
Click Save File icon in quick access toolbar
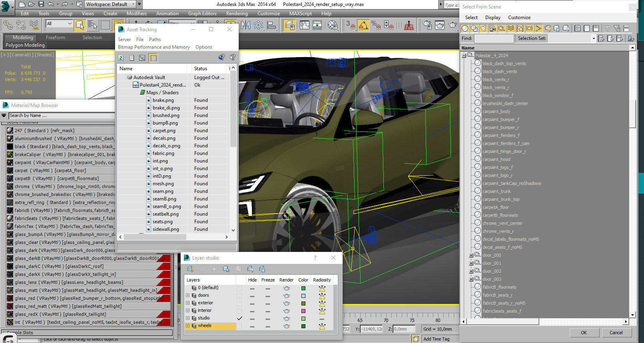point(41,4)
